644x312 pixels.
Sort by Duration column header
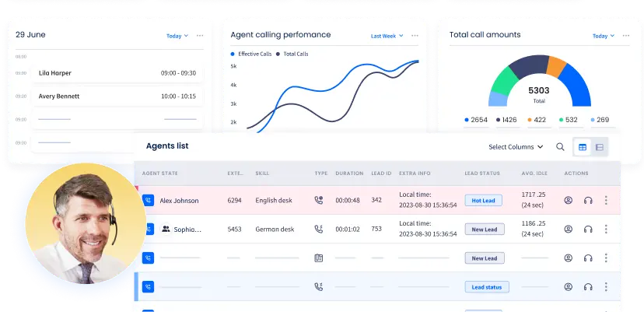pyautogui.click(x=349, y=173)
